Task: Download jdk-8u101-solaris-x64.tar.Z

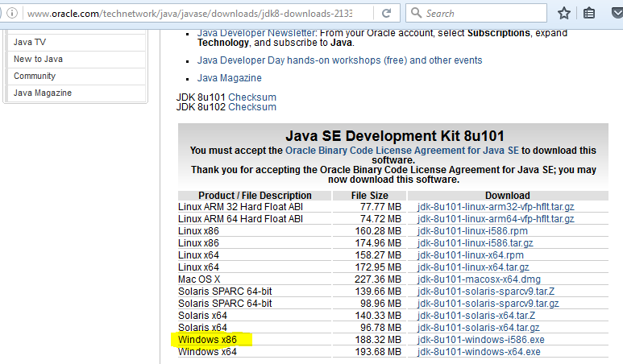Action: click(x=476, y=316)
